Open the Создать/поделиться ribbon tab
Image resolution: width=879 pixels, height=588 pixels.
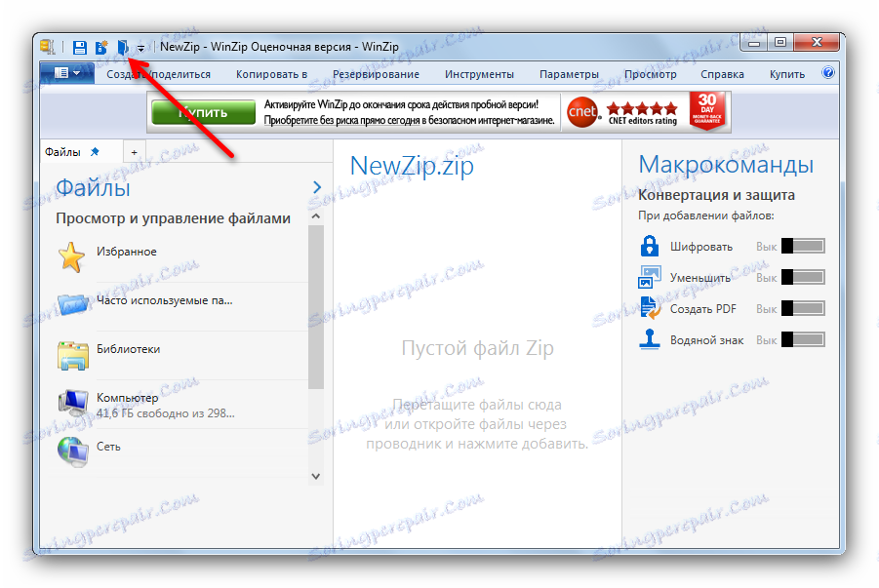(x=159, y=74)
